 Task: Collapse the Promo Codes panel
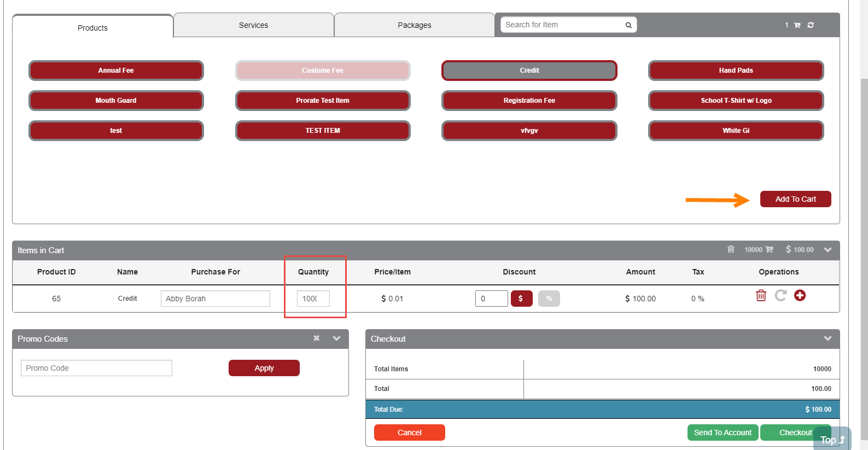pyautogui.click(x=336, y=338)
